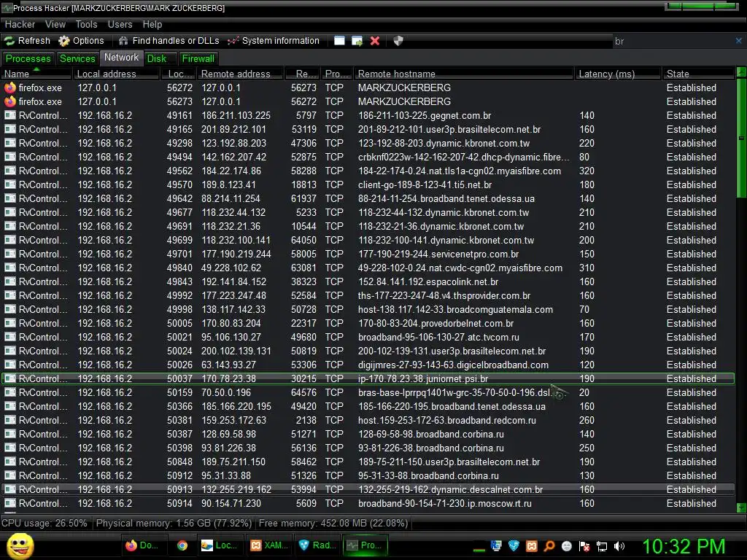Screen dimensions: 747x560
Task: Click hostname host-138.117.142-33.broadcomguatemala.com
Action: (x=455, y=309)
